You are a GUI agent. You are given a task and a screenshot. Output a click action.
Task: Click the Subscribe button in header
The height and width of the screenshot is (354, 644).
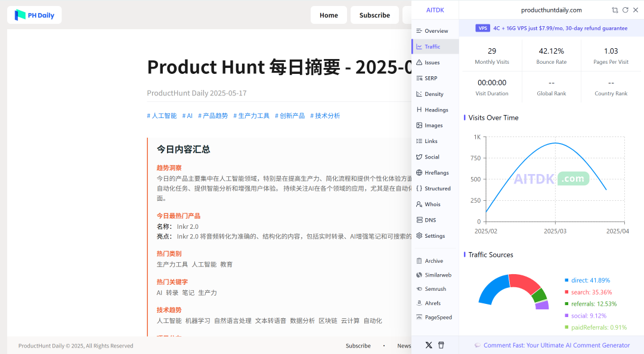(374, 15)
